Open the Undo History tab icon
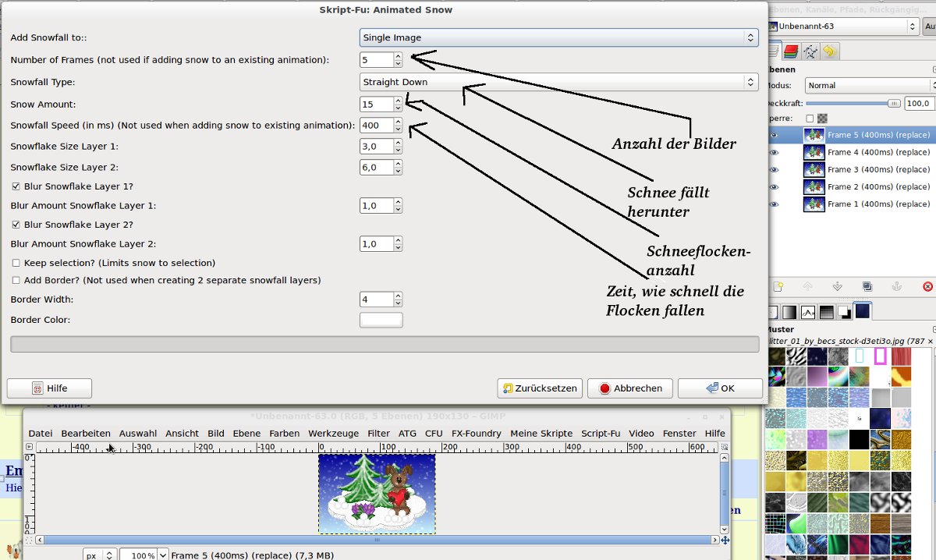936x560 pixels. [x=829, y=51]
